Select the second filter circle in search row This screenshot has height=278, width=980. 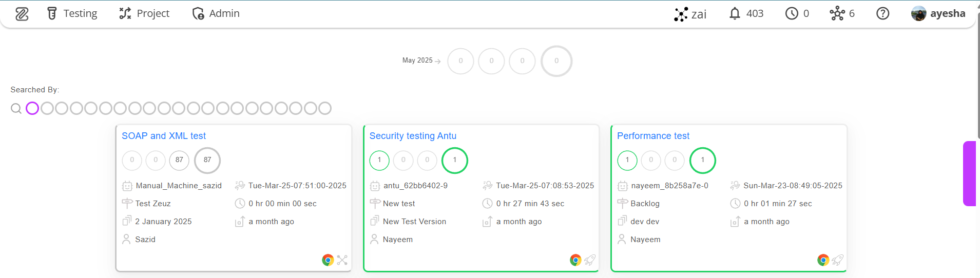47,108
